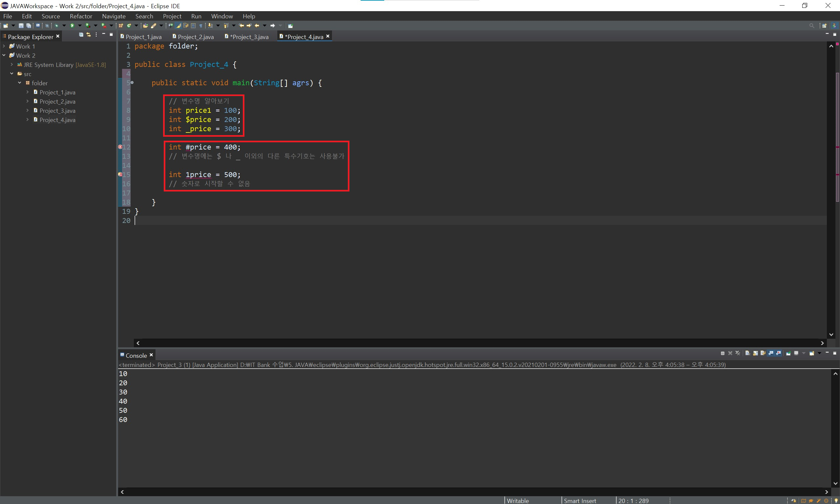This screenshot has width=840, height=504.
Task: Click the Open Type toolbar icon
Action: click(145, 26)
